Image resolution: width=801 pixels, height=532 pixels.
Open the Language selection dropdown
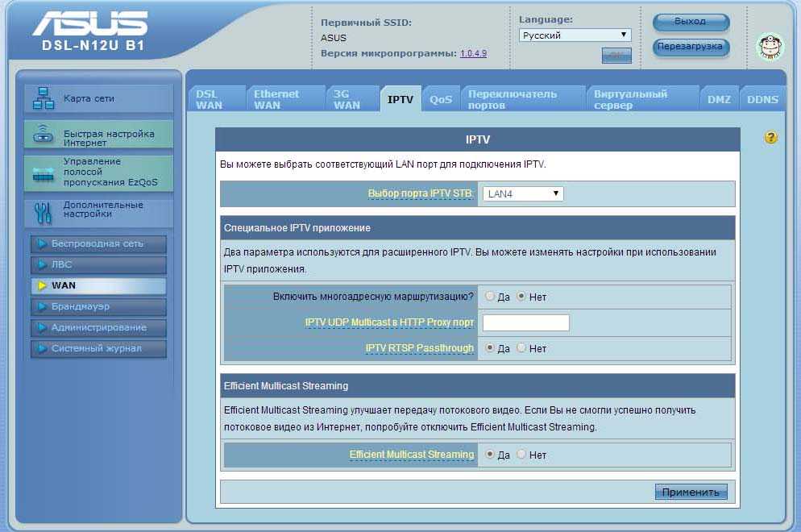coord(575,35)
